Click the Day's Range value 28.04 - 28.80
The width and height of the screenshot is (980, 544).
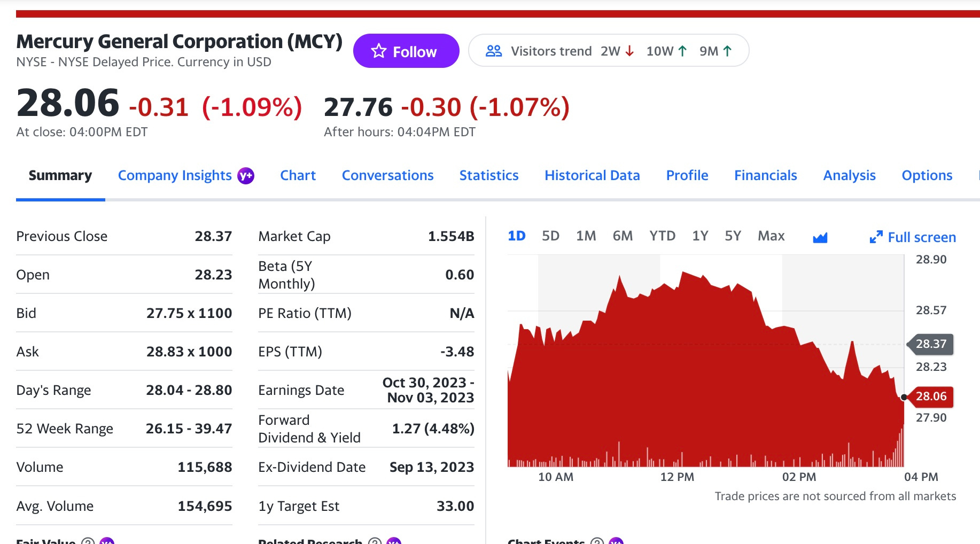189,390
